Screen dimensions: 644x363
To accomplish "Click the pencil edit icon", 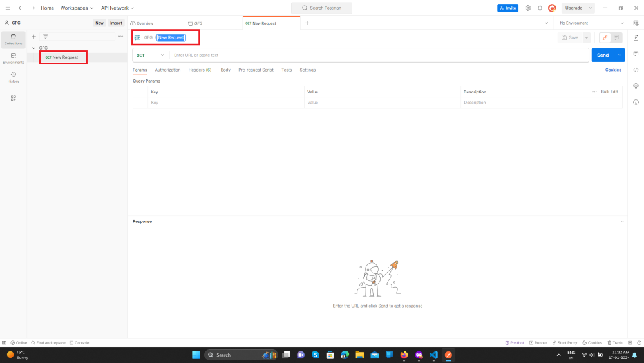I will [x=605, y=37].
